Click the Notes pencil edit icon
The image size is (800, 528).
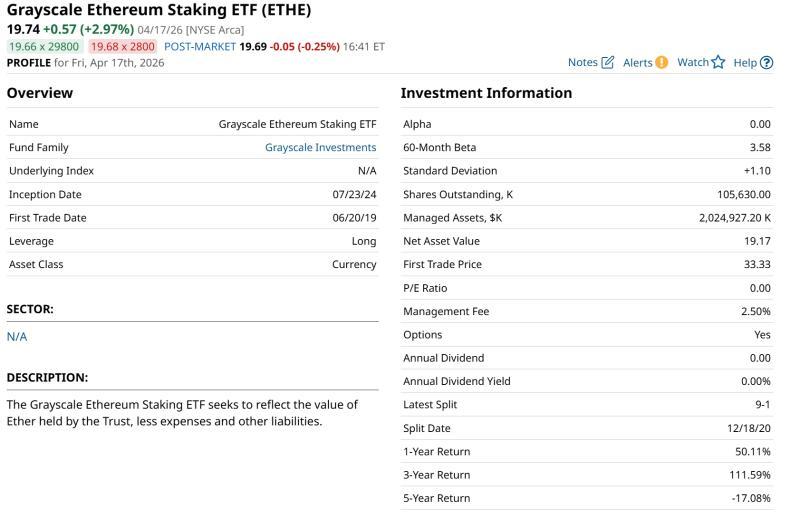point(608,62)
